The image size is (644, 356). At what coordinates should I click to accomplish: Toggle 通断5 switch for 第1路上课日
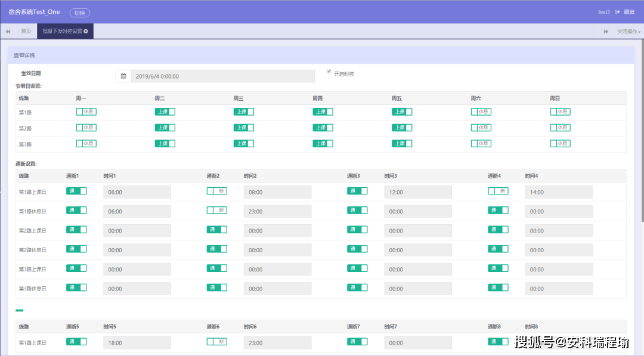point(76,342)
